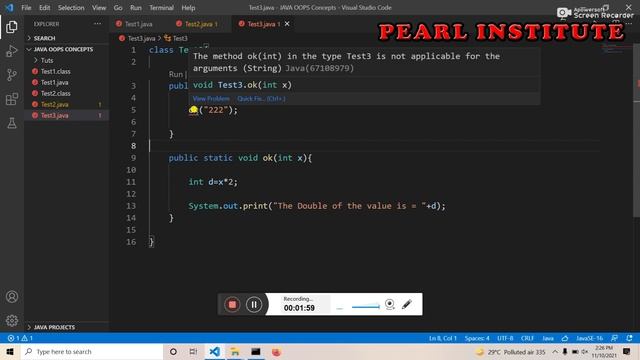This screenshot has width=640, height=360.
Task: Click the Cortana circle taskbar icon
Action: 173,352
